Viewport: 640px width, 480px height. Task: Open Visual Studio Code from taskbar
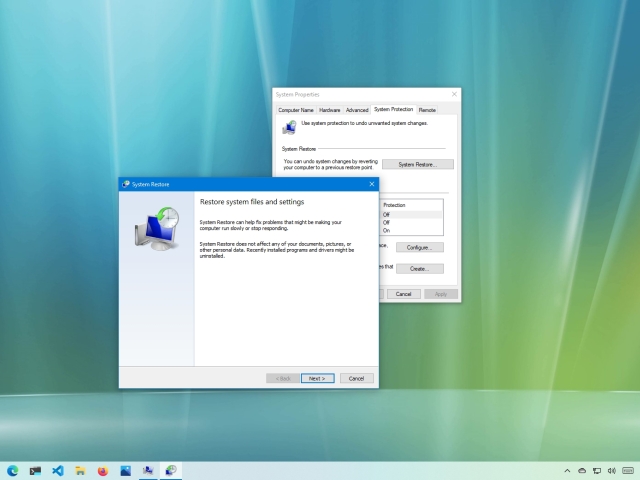[x=58, y=471]
